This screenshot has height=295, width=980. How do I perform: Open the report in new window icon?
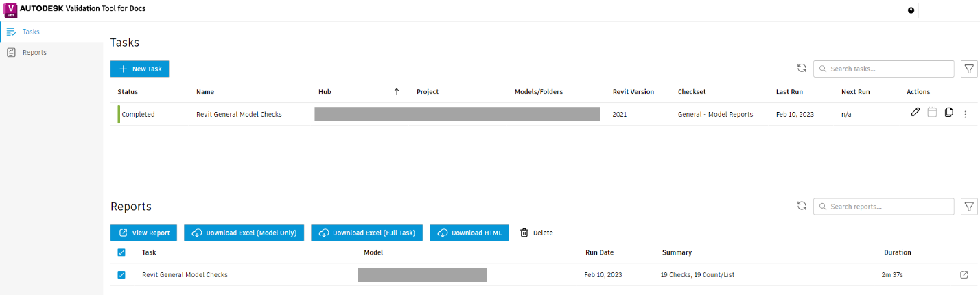[x=964, y=275]
